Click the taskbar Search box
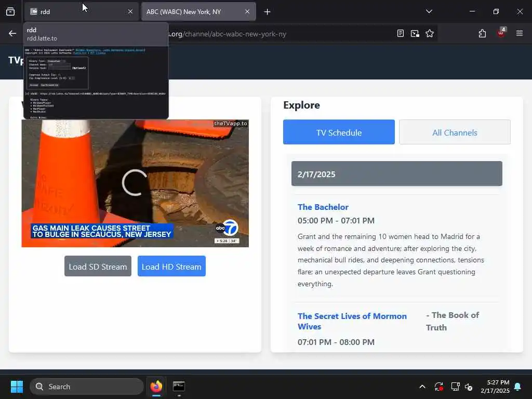The image size is (532, 399). point(87,387)
